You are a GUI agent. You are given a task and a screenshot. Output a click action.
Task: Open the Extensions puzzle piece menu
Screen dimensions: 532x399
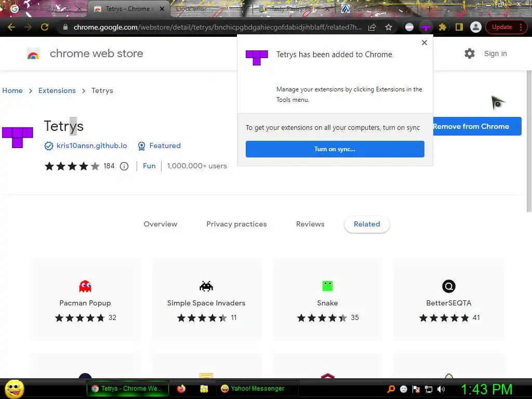(443, 27)
